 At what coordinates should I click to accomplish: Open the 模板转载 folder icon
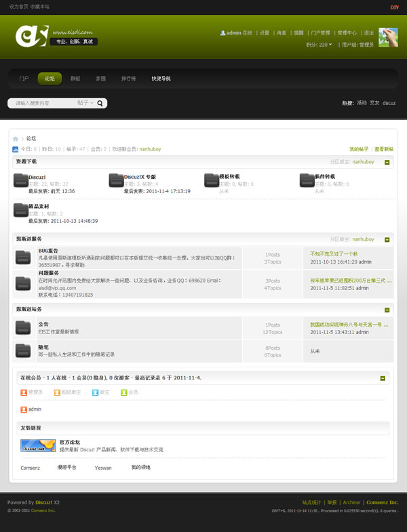point(212,180)
